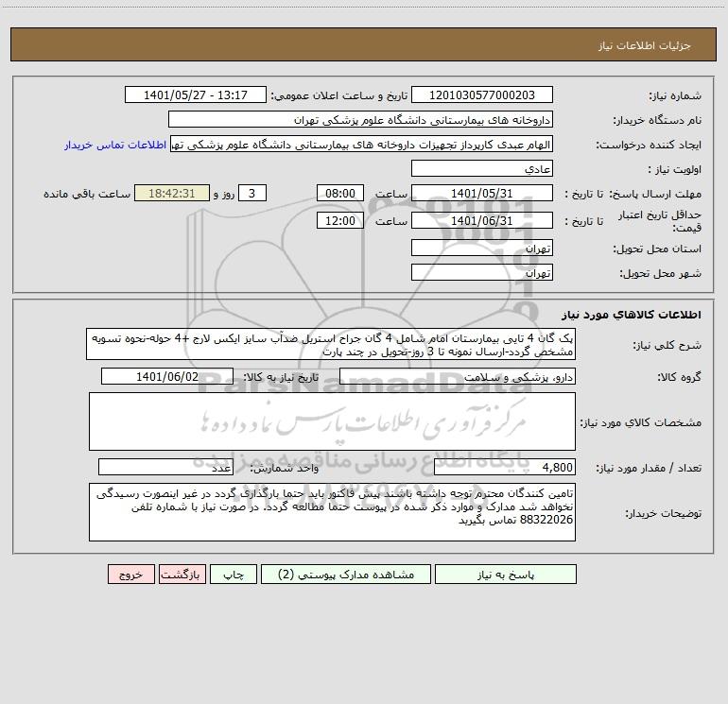Click the validity time field 12:00
Image resolution: width=728 pixels, height=704 pixels.
[339, 220]
